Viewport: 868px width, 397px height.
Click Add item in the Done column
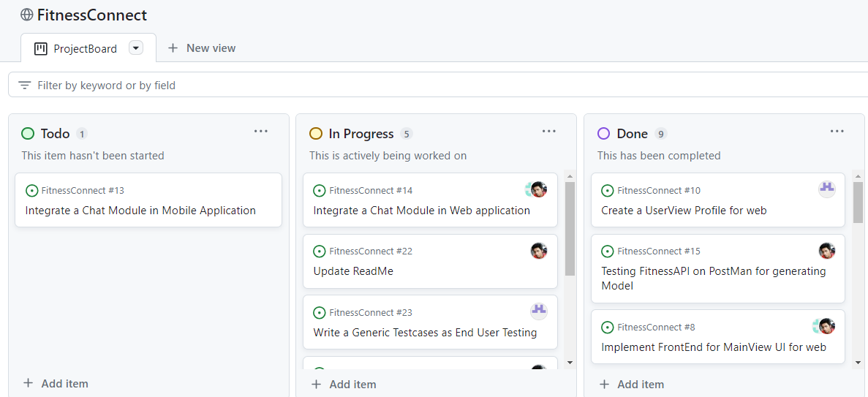632,385
